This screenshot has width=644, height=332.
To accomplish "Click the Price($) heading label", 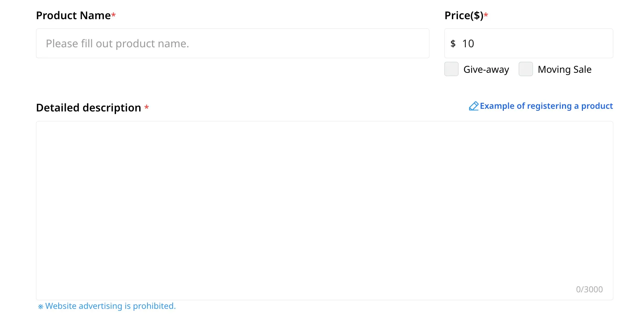I will click(x=463, y=16).
